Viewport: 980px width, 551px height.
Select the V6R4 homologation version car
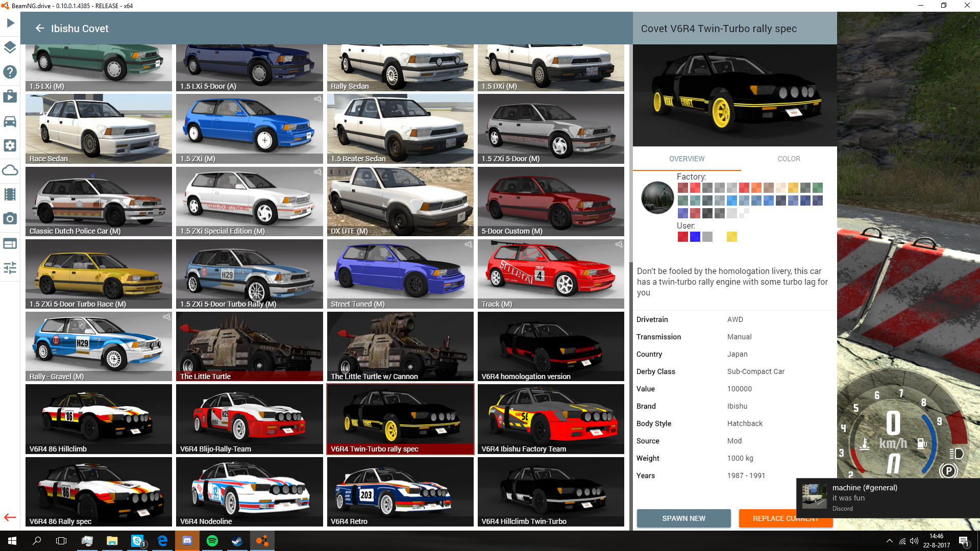click(551, 346)
